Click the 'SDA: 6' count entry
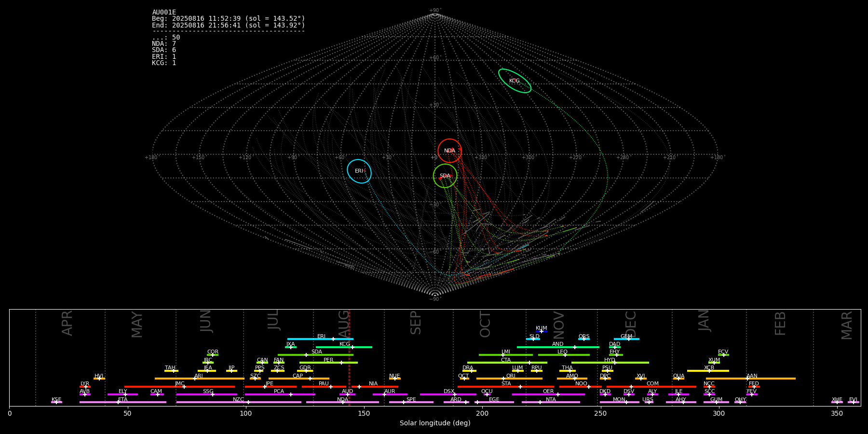This screenshot has width=868, height=434. (x=164, y=50)
